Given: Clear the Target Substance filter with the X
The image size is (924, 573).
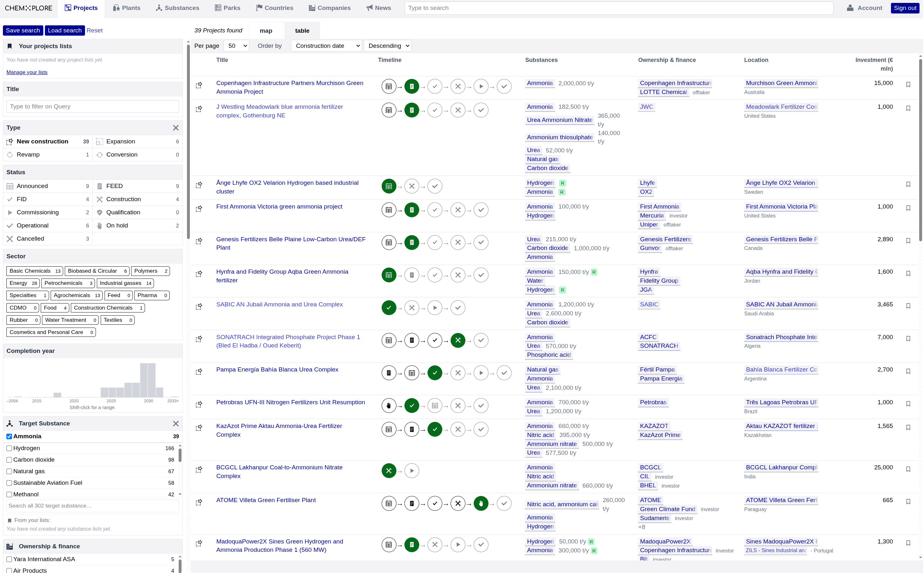Looking at the screenshot, I should 176,423.
